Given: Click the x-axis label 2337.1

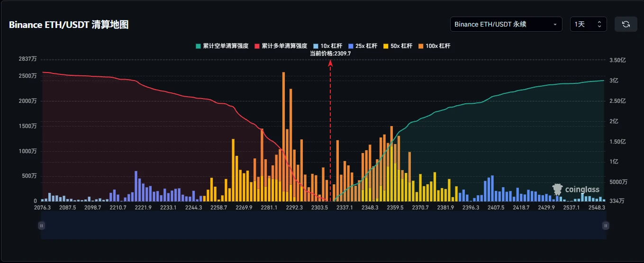Looking at the screenshot, I should click(x=345, y=208).
